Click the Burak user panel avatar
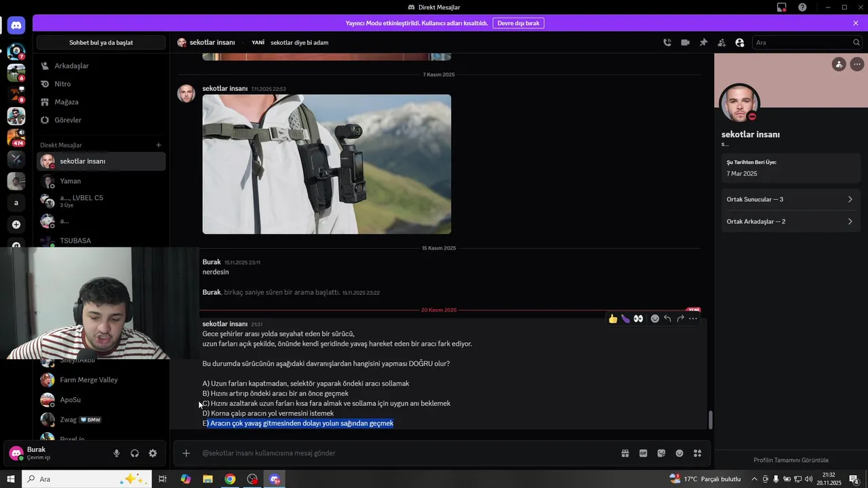 point(16,453)
